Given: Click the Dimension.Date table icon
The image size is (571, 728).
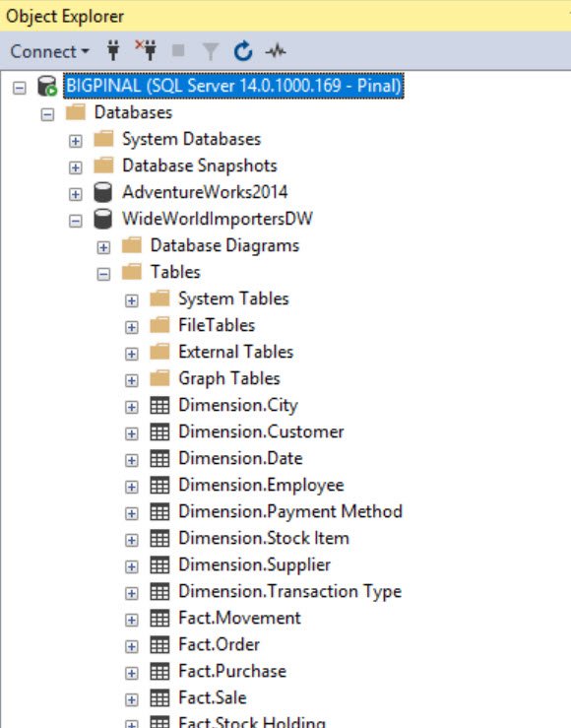Looking at the screenshot, I should click(x=160, y=459).
